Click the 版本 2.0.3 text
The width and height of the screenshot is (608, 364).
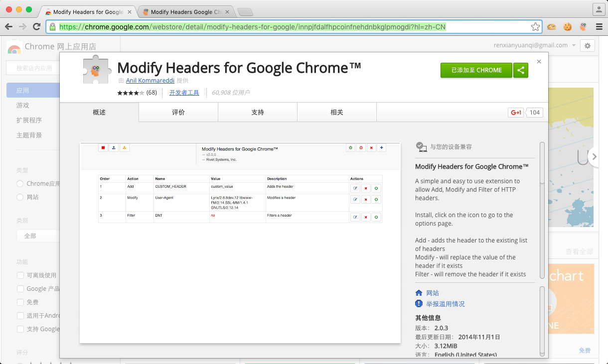point(432,328)
